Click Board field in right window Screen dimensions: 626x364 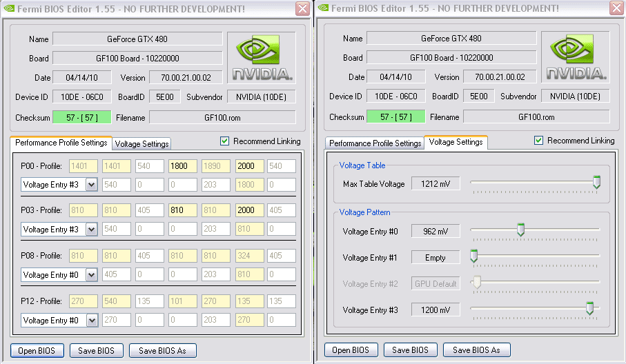pyautogui.click(x=451, y=57)
